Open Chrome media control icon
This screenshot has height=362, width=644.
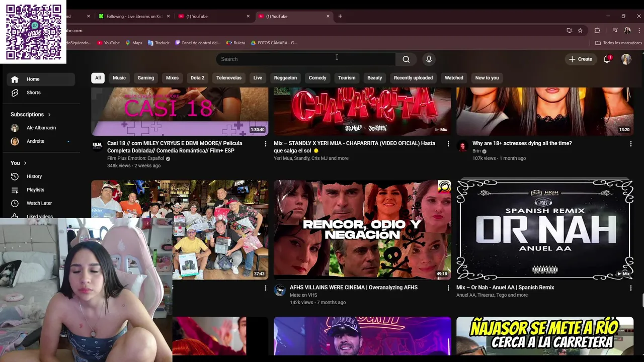(x=615, y=30)
